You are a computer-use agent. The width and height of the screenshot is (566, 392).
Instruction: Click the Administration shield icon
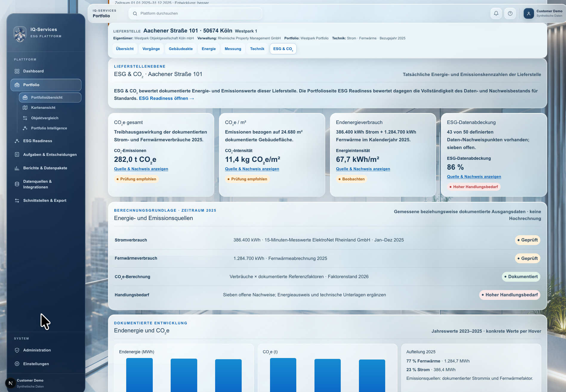tap(17, 350)
